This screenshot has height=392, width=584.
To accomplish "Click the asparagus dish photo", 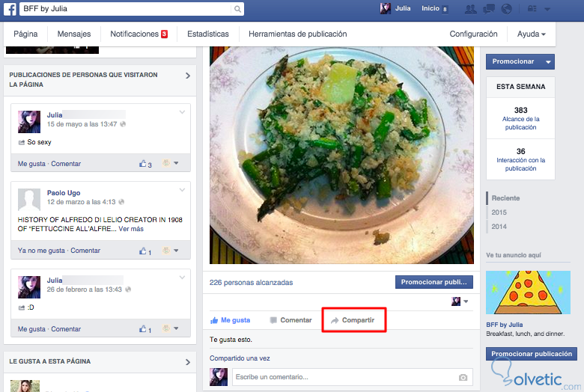I will [x=341, y=156].
